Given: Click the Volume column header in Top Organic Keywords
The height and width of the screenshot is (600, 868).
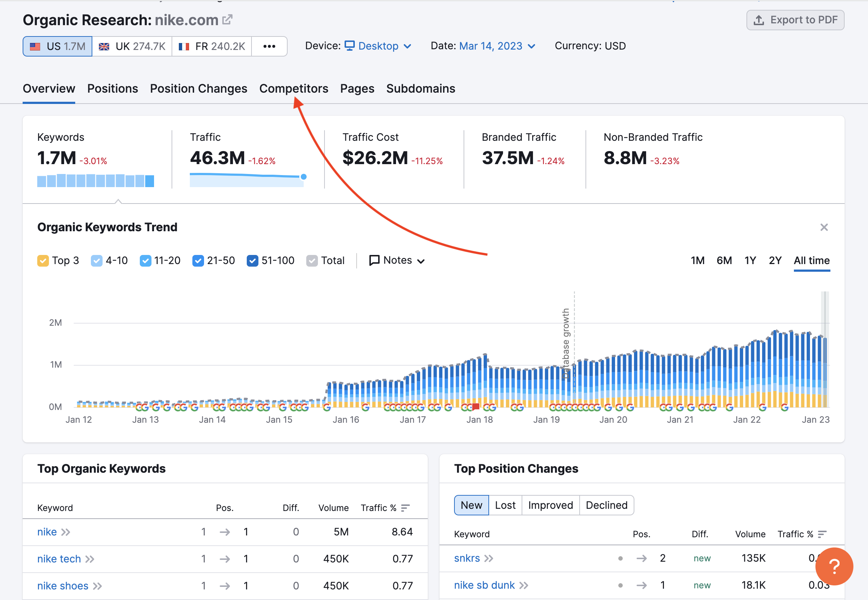Looking at the screenshot, I should [333, 508].
